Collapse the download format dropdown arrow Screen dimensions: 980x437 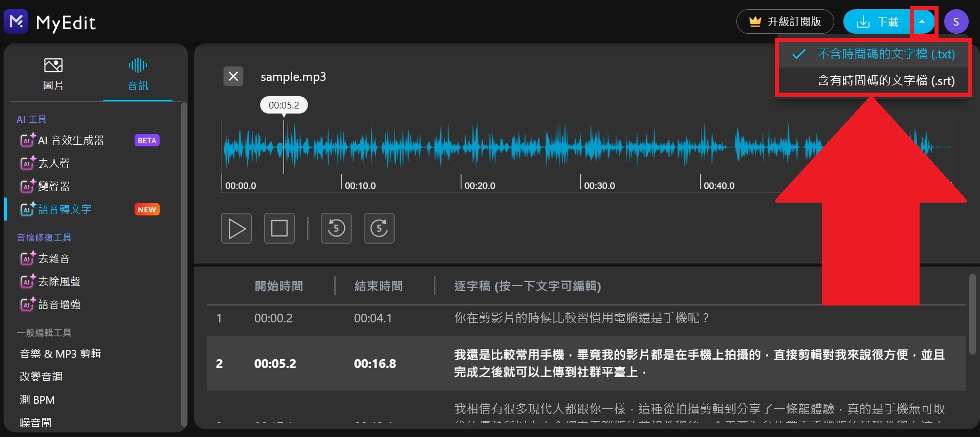click(x=922, y=21)
